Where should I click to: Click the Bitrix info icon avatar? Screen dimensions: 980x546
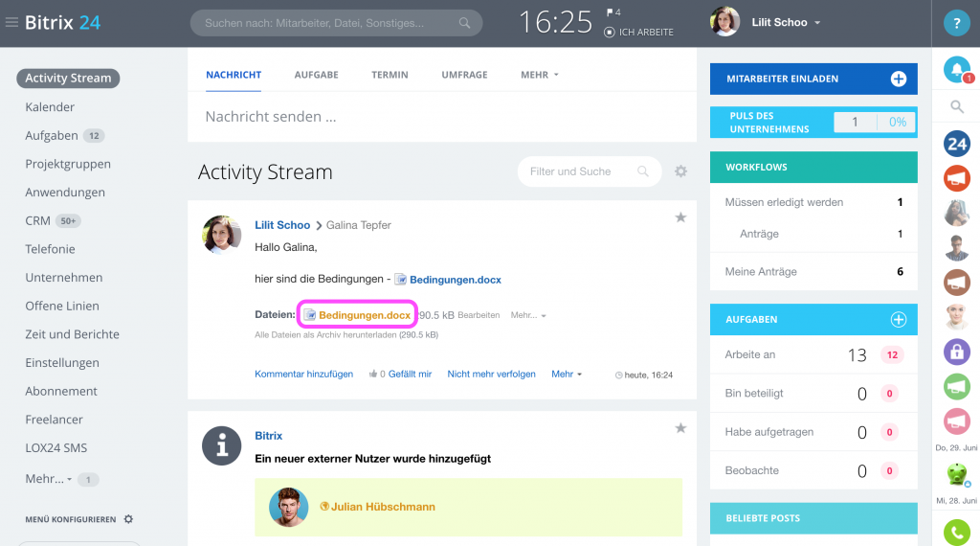click(221, 446)
